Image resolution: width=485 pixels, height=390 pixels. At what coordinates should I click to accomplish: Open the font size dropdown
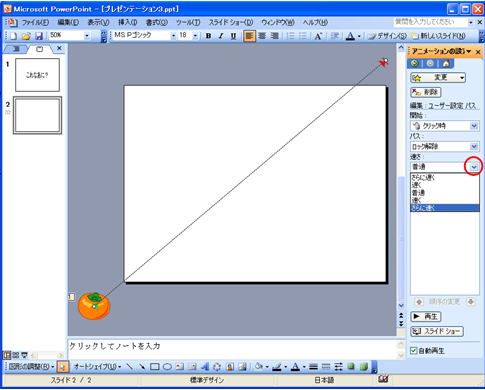195,36
